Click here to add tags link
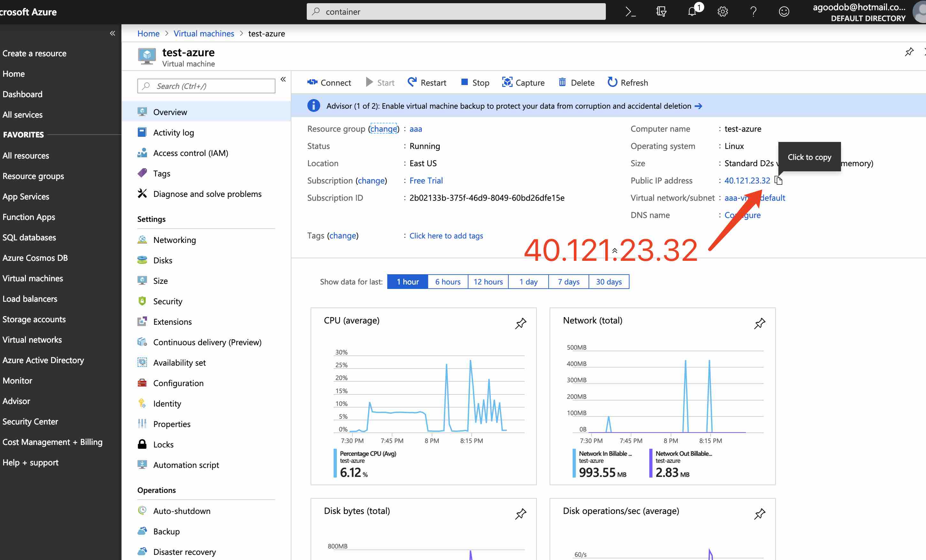 pyautogui.click(x=446, y=235)
